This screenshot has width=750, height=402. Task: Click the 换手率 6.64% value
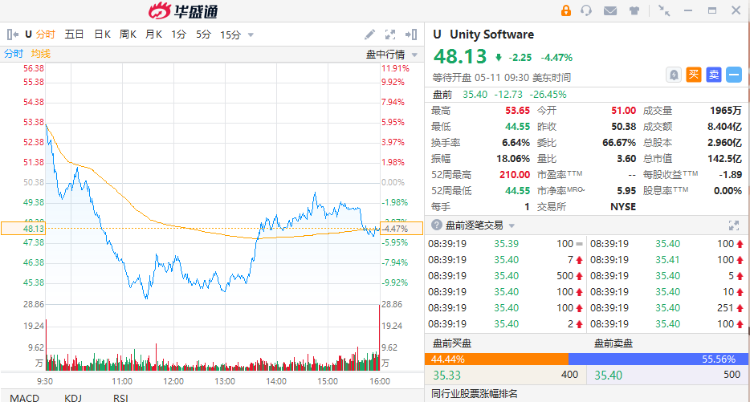pyautogui.click(x=516, y=143)
